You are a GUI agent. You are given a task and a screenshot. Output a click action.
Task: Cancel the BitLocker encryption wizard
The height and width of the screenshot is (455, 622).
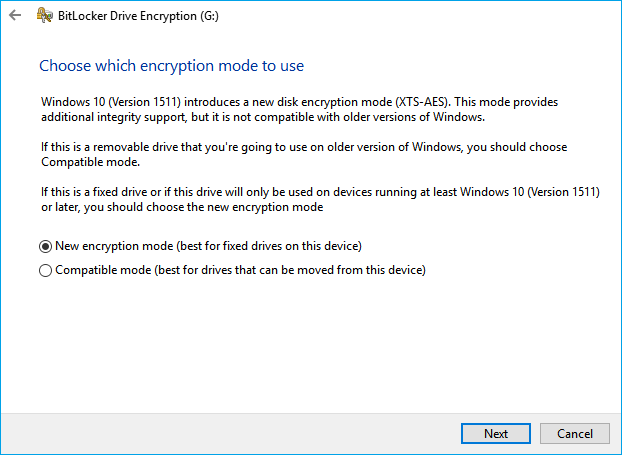[574, 433]
